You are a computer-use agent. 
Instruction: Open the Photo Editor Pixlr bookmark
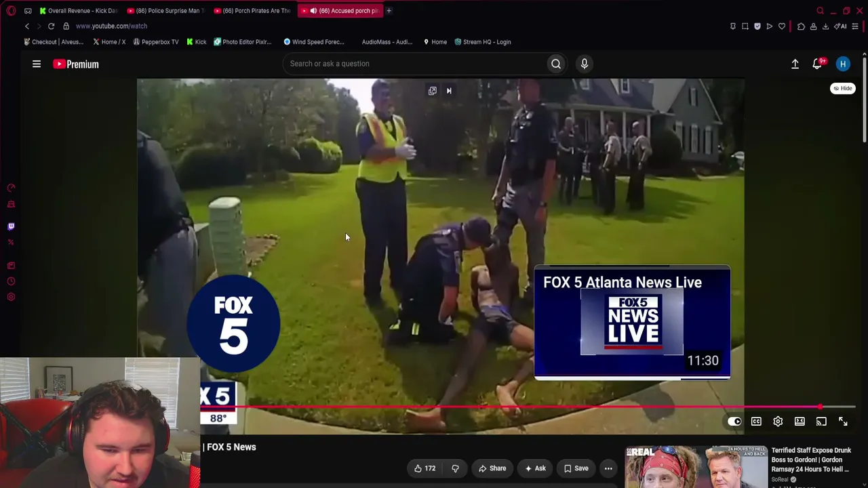point(243,42)
